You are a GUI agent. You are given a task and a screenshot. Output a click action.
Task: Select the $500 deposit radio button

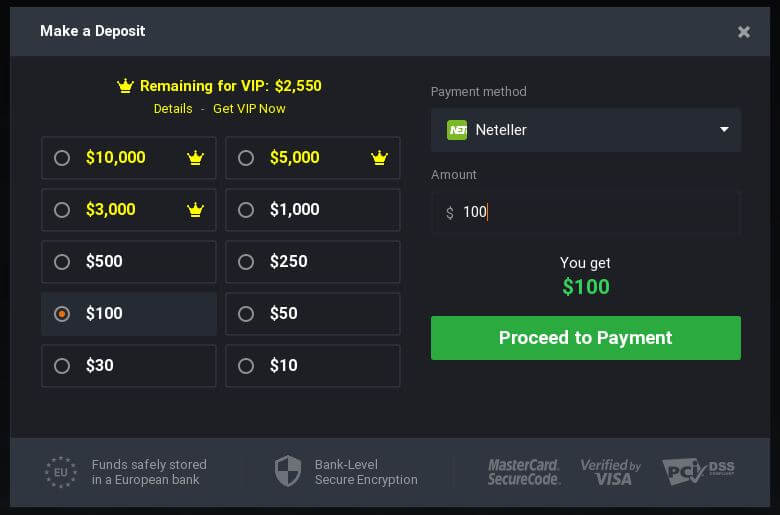click(x=62, y=262)
